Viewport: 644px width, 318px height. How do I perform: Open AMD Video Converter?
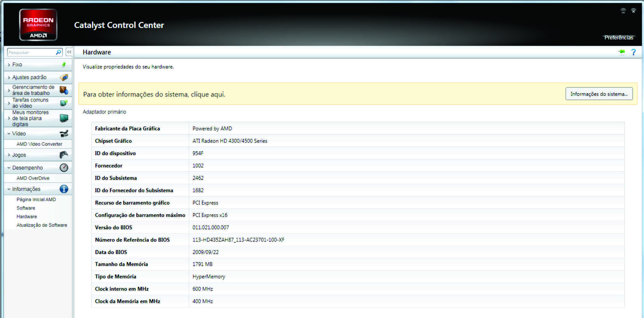pyautogui.click(x=39, y=144)
